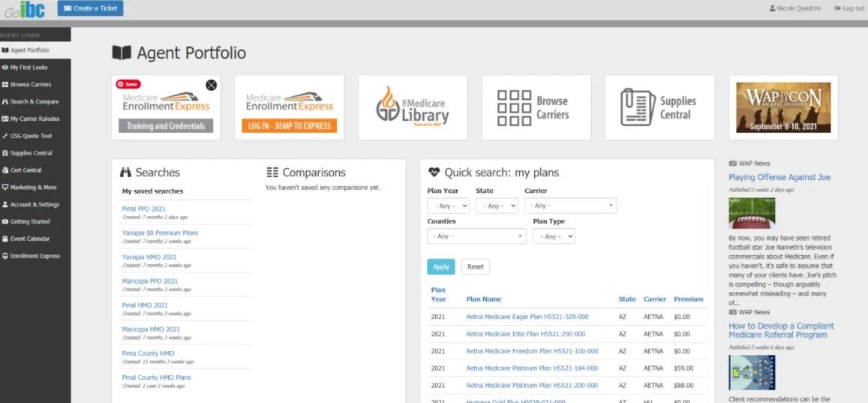Sort table by Premium column header
The height and width of the screenshot is (403, 868).
tap(688, 299)
